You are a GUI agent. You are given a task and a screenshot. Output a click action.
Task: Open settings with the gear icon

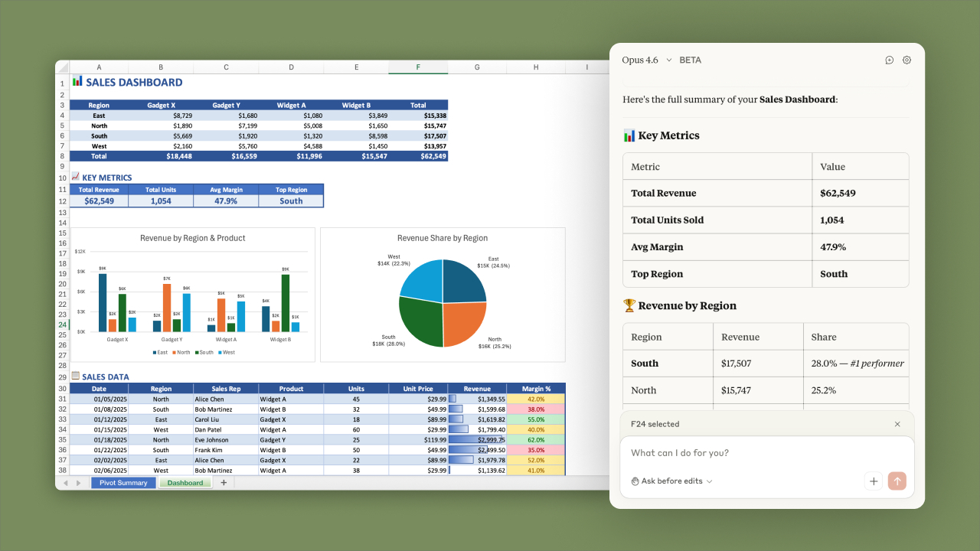click(x=906, y=60)
